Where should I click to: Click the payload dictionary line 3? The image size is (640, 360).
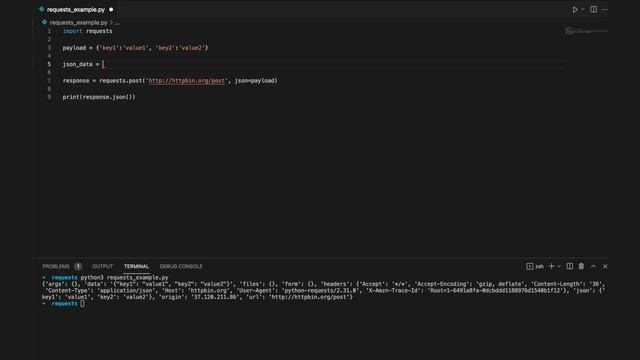135,48
